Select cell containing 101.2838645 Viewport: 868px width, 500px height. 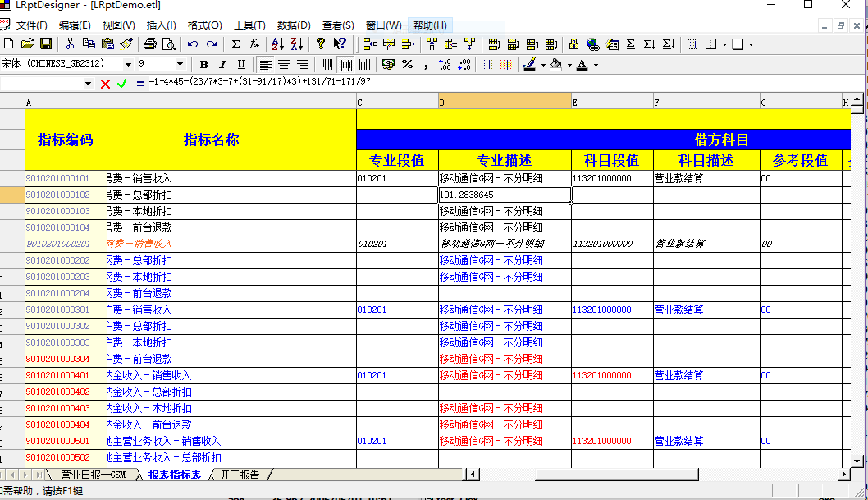coord(505,195)
